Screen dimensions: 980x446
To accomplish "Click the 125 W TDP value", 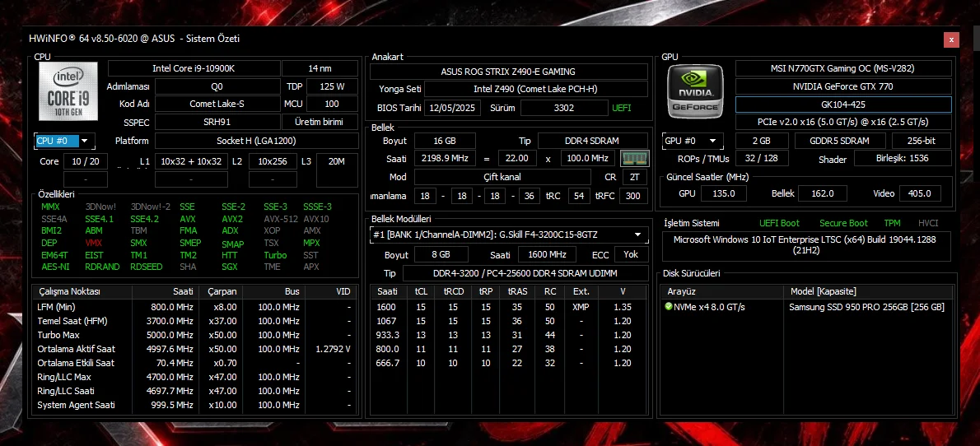I will [x=332, y=86].
